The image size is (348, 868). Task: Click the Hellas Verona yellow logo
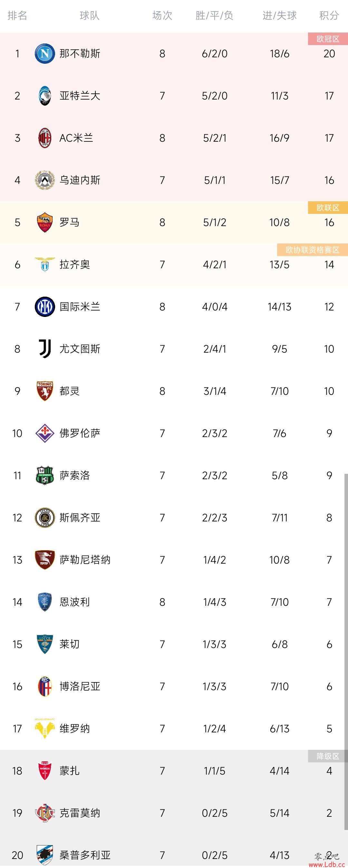[x=45, y=729]
